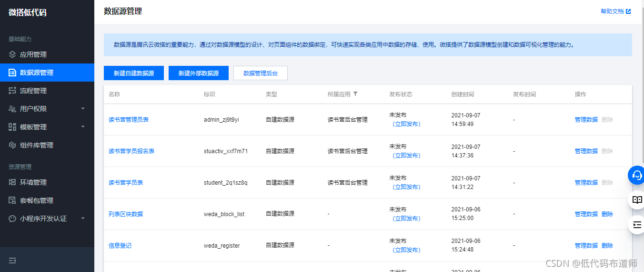
Task: Click 管理数据 for 信息登记
Action: click(x=586, y=245)
